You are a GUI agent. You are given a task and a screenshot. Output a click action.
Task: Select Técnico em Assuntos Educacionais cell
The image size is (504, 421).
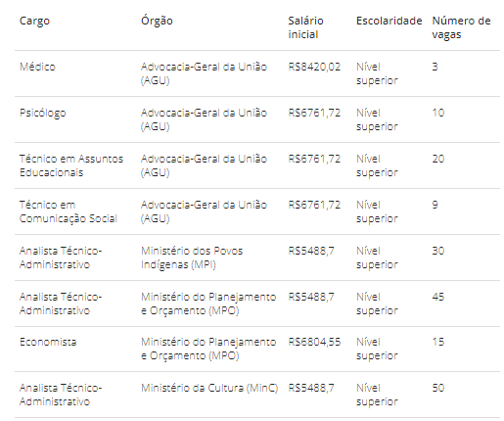pyautogui.click(x=71, y=165)
